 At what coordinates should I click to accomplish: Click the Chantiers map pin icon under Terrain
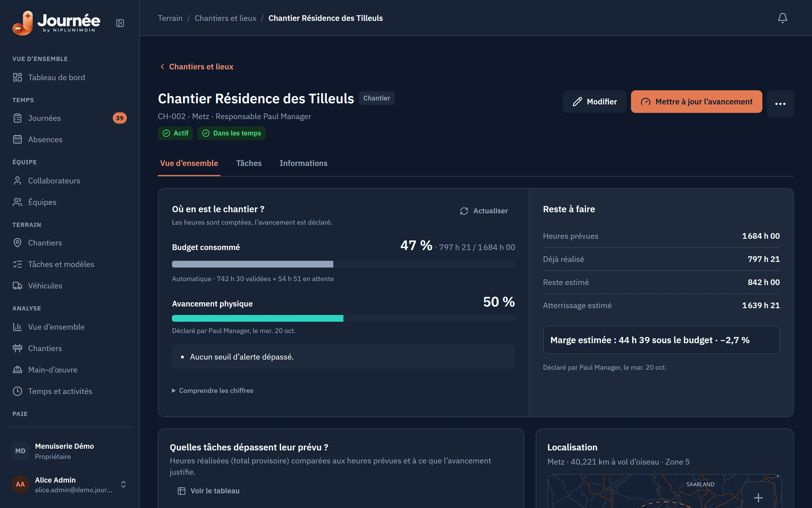click(17, 243)
